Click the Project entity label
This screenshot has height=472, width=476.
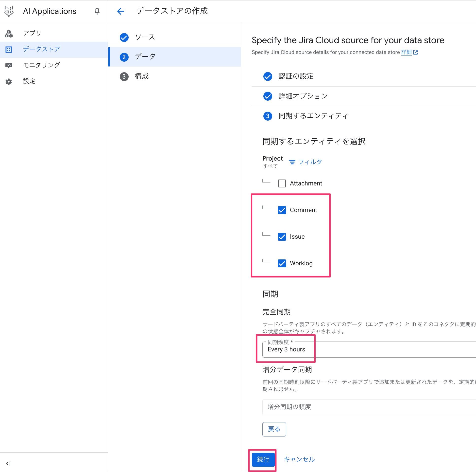(x=272, y=159)
